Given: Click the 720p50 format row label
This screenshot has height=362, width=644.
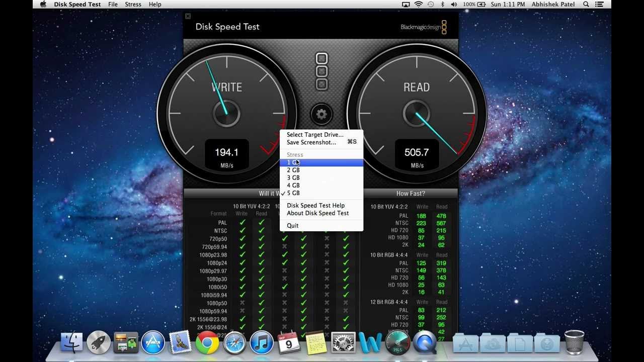Looking at the screenshot, I should [x=217, y=239].
